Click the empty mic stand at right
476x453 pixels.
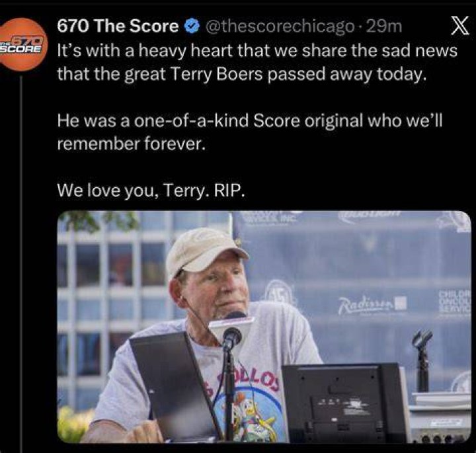point(422,360)
